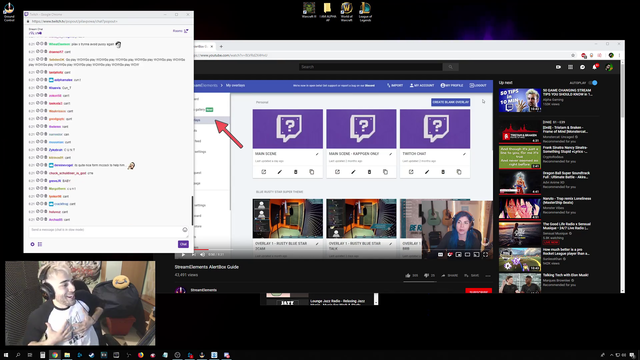Toggle the YouTube Autoplay switch
The width and height of the screenshot is (640, 360).
(593, 83)
